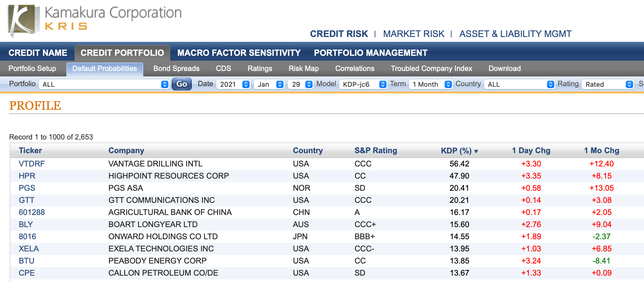
Task: Go to MARKET RISK section
Action: [414, 34]
